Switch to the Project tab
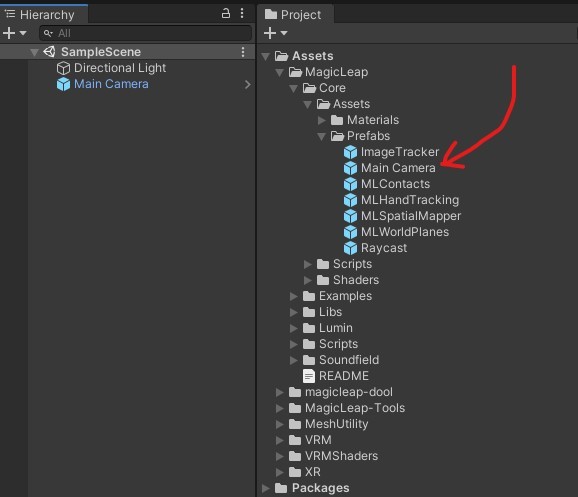Image resolution: width=578 pixels, height=497 pixels. tap(293, 15)
